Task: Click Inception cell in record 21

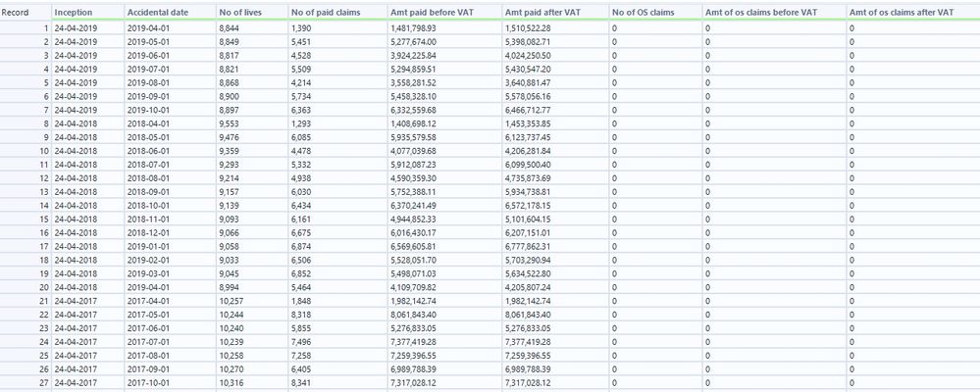Action: pos(76,301)
